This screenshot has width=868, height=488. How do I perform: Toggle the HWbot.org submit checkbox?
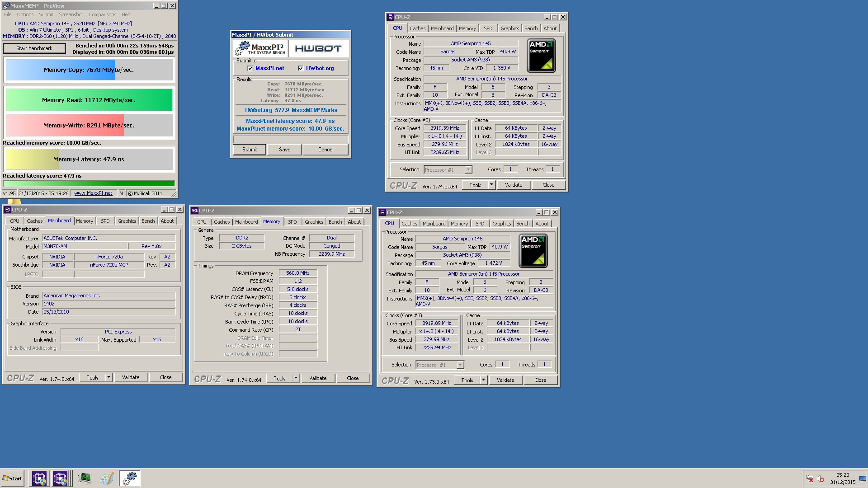(301, 68)
